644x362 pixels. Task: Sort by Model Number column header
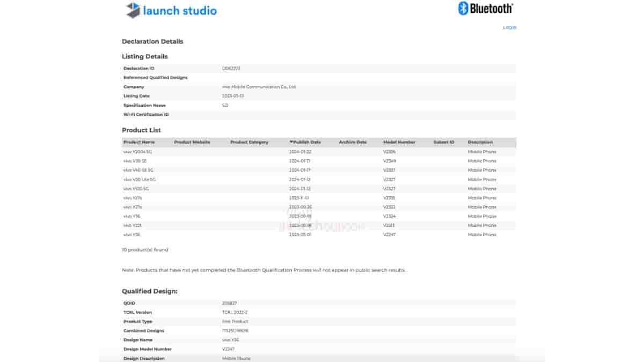(x=399, y=142)
